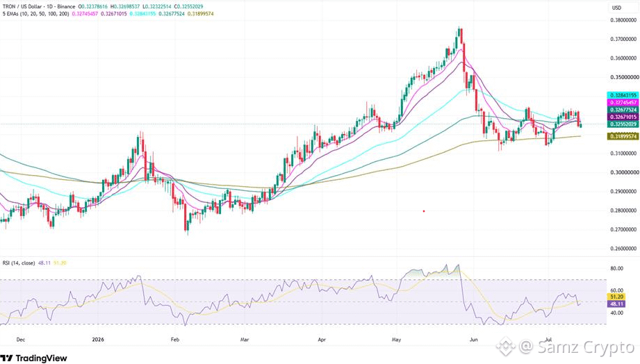This screenshot has width=640, height=364.
Task: Click cyan 0.32843155 price scale tag
Action: (x=623, y=95)
